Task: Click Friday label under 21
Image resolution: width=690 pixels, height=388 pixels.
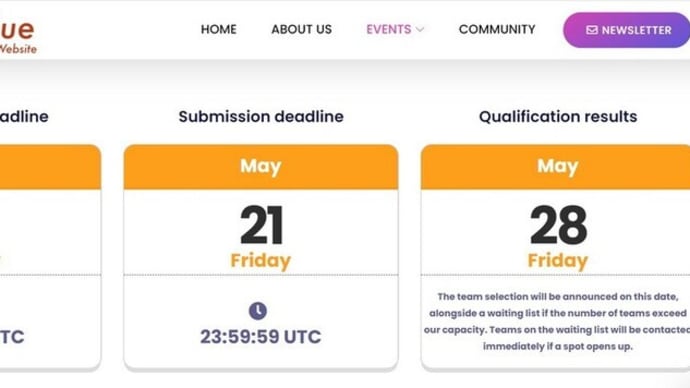Action: click(x=261, y=260)
